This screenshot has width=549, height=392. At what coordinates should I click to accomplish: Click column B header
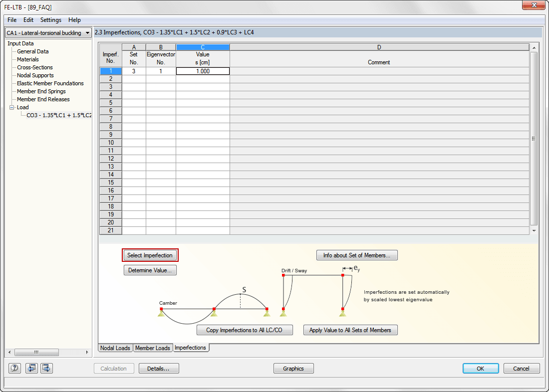tap(161, 47)
